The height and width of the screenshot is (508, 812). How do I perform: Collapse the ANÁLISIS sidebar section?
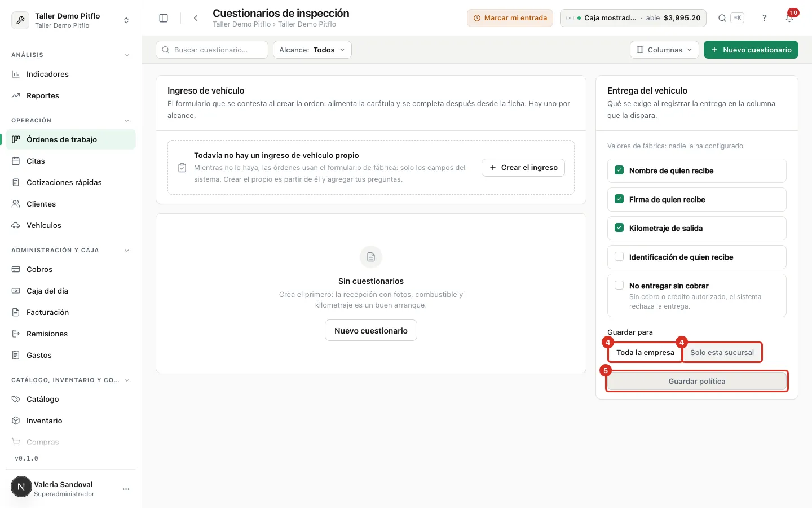[x=127, y=55]
